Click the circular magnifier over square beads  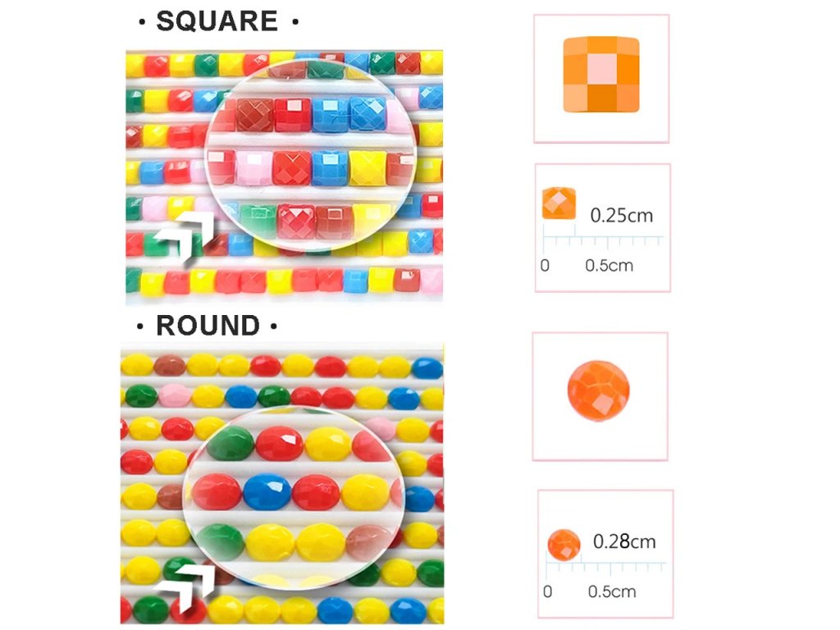click(310, 155)
